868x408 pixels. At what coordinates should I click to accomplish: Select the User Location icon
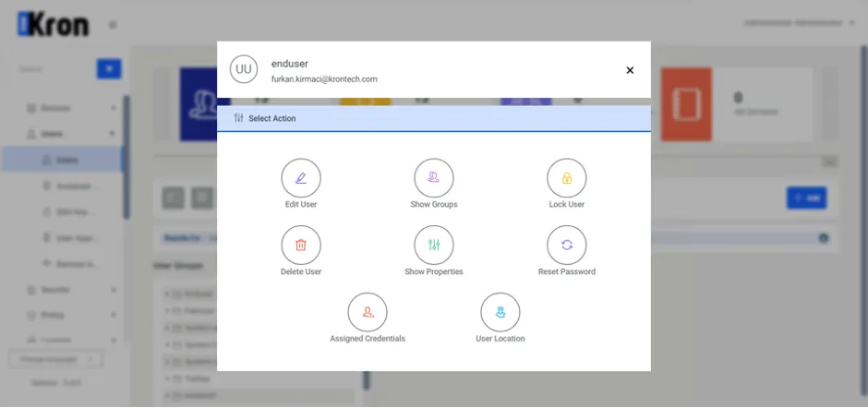pos(500,312)
